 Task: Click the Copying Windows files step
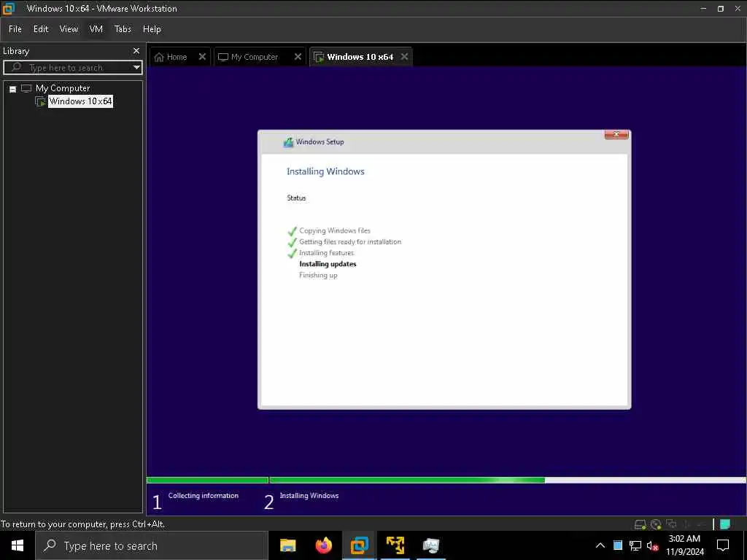334,231
